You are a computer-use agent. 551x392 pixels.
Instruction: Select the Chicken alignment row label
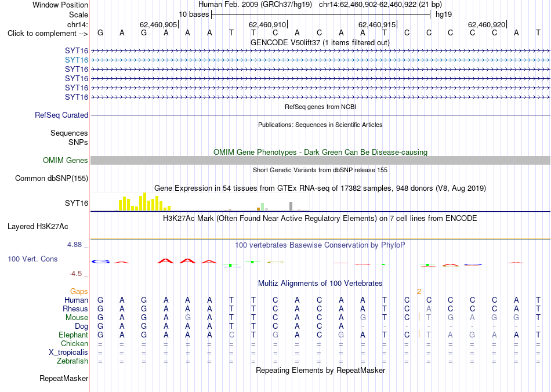tap(74, 343)
